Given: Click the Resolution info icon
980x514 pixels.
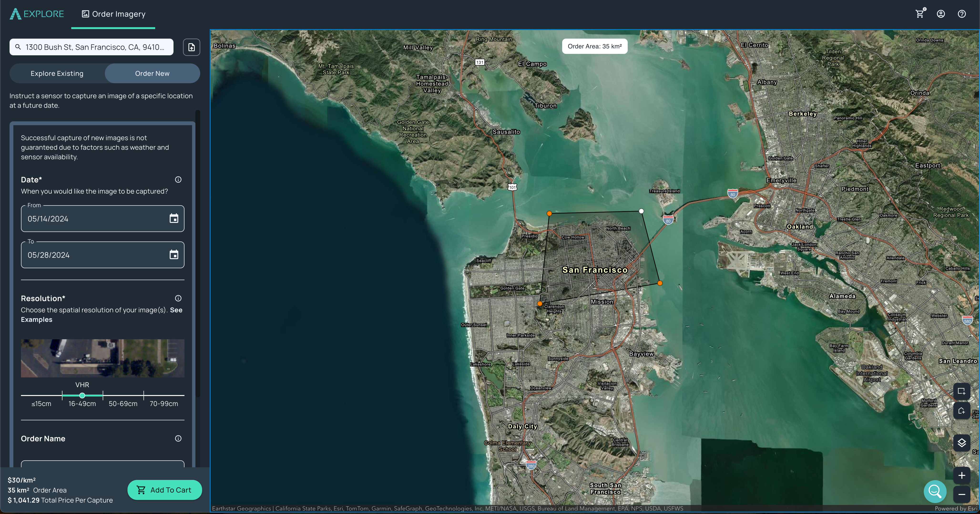Looking at the screenshot, I should (x=178, y=298).
